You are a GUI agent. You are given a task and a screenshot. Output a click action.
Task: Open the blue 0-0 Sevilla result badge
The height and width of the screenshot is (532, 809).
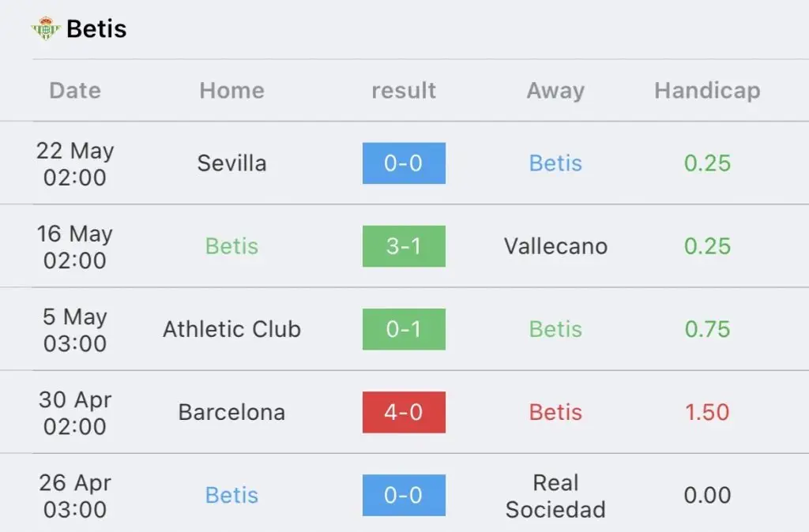(x=404, y=163)
